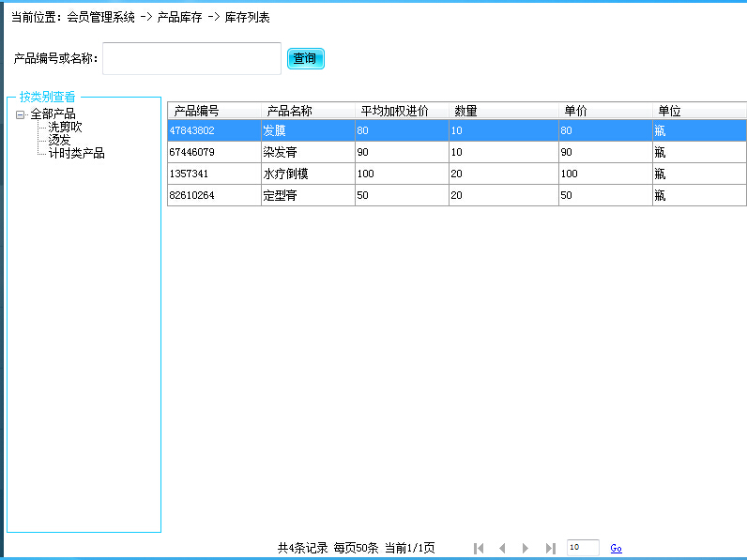Jump to the last page icon
Image resolution: width=747 pixels, height=560 pixels.
pos(550,548)
